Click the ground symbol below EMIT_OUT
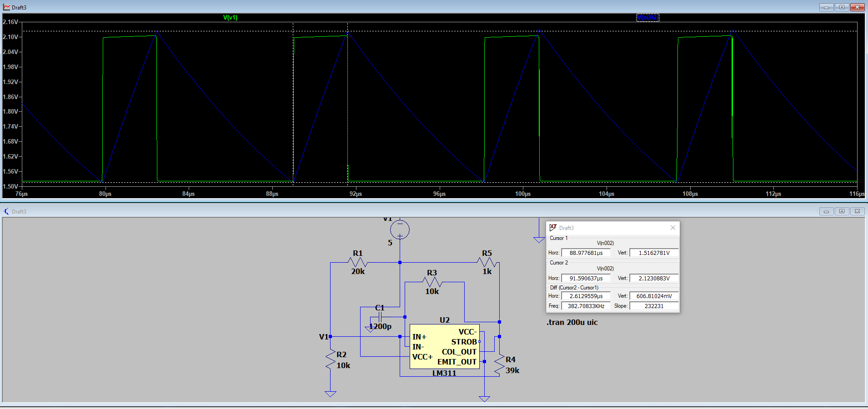 485,399
